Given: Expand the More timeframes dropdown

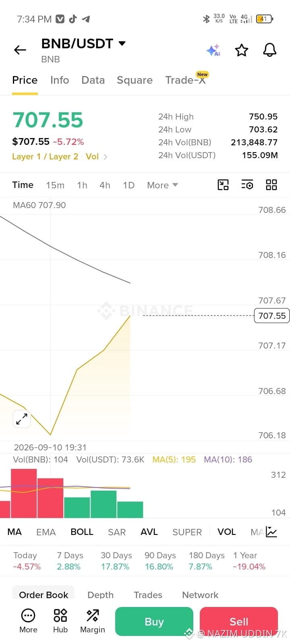Looking at the screenshot, I should click(162, 185).
